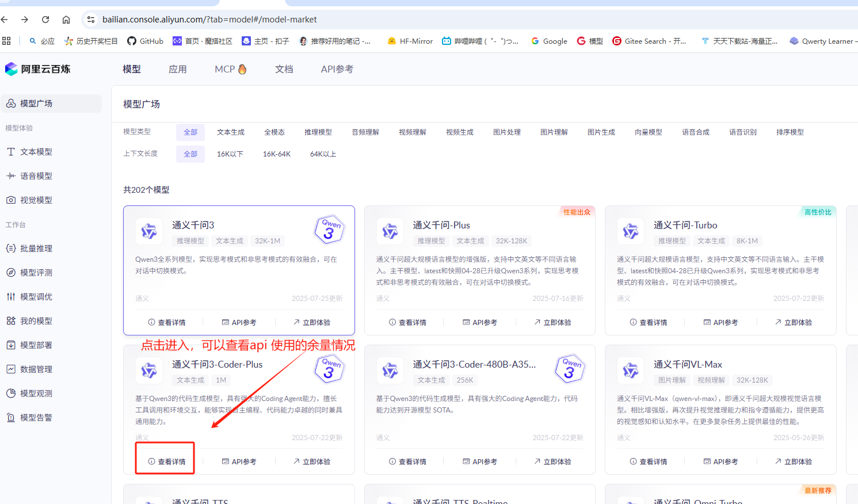Reload the page with refresh icon

pyautogui.click(x=45, y=20)
